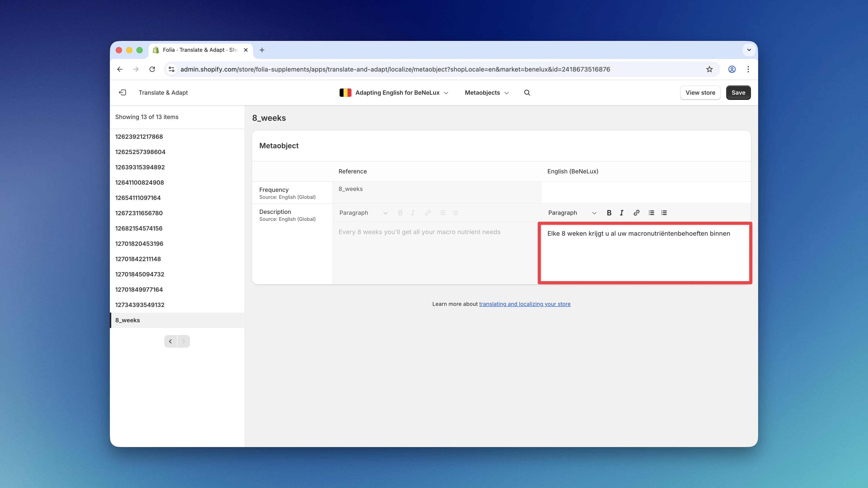
Task: Select item 12623921217868
Action: (x=177, y=137)
